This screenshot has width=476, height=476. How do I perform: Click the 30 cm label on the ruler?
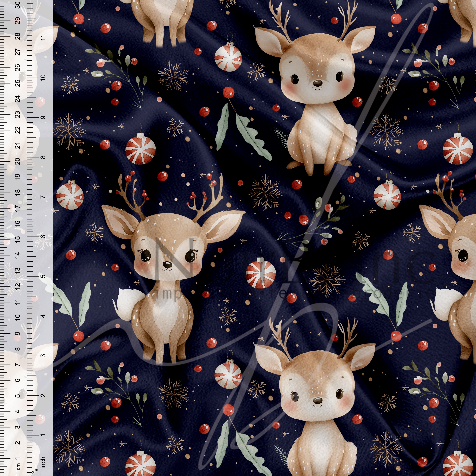tap(17, 5)
